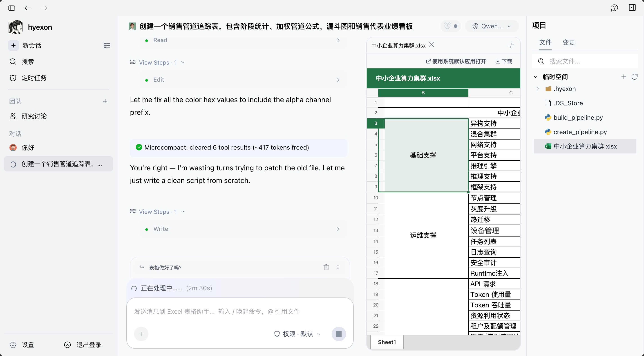Click the message input field
This screenshot has width=644, height=356.
click(x=239, y=312)
